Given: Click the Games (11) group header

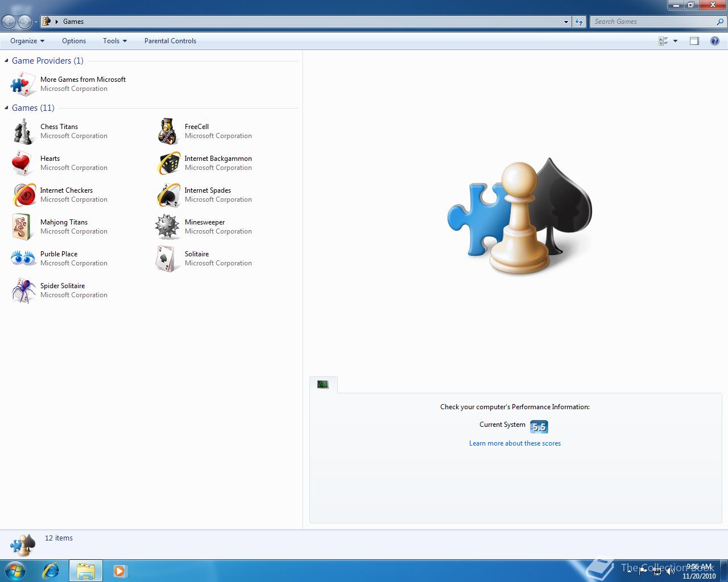Looking at the screenshot, I should tap(33, 108).
